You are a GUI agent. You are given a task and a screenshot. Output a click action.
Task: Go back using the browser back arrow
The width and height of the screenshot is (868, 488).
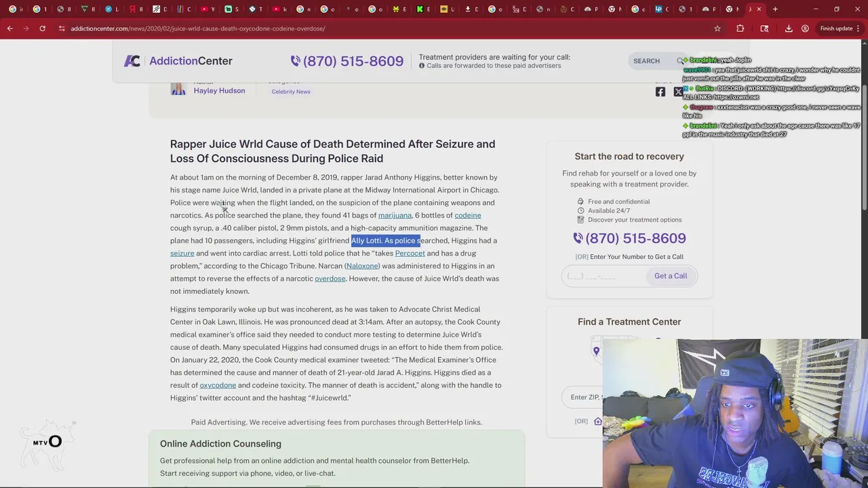pos(9,28)
